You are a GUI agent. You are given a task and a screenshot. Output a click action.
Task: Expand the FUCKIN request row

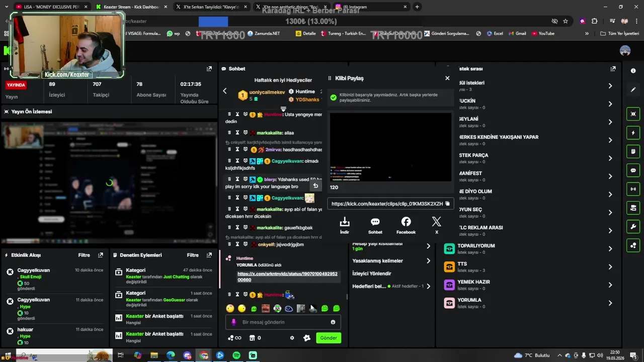tap(610, 104)
